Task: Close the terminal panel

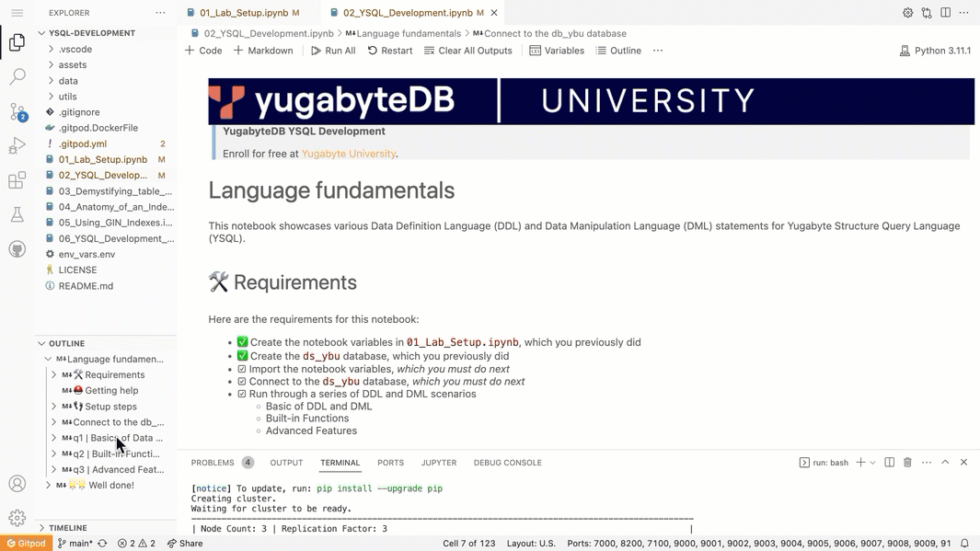Action: 963,463
